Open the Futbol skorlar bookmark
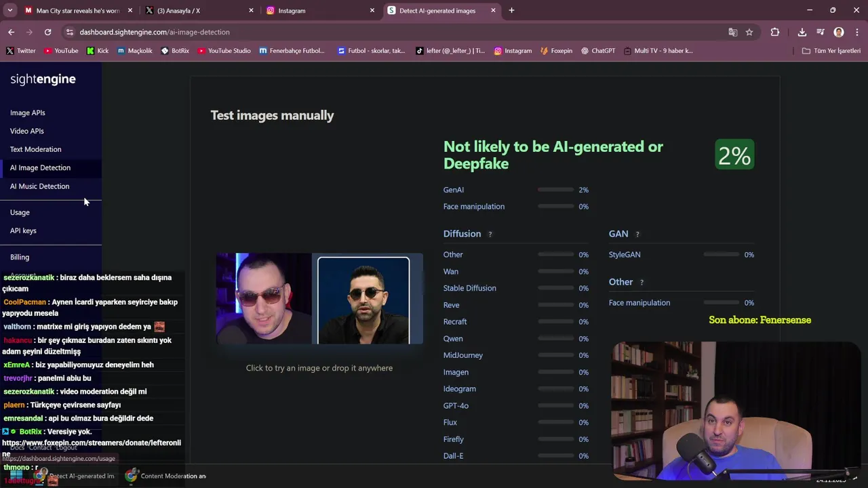 tap(371, 51)
